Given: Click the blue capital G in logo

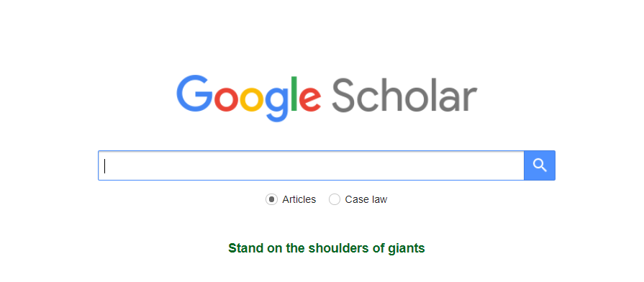Looking at the screenshot, I should tap(195, 94).
